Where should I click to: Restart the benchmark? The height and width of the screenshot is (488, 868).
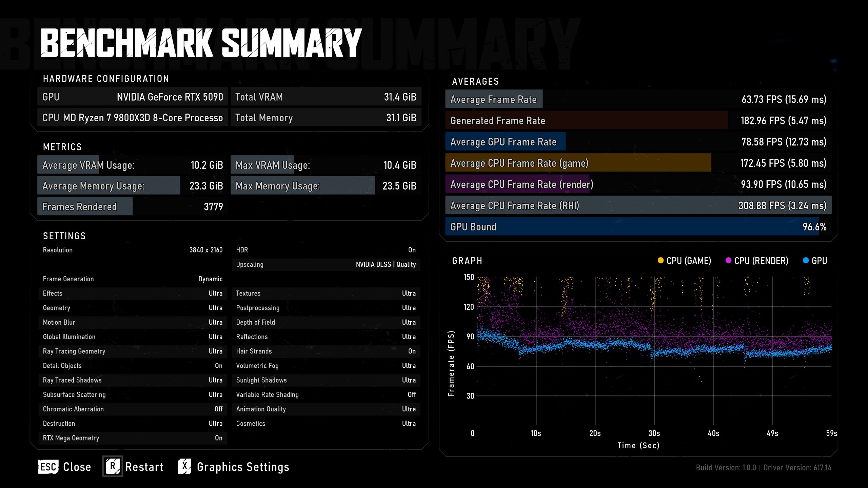[134, 467]
